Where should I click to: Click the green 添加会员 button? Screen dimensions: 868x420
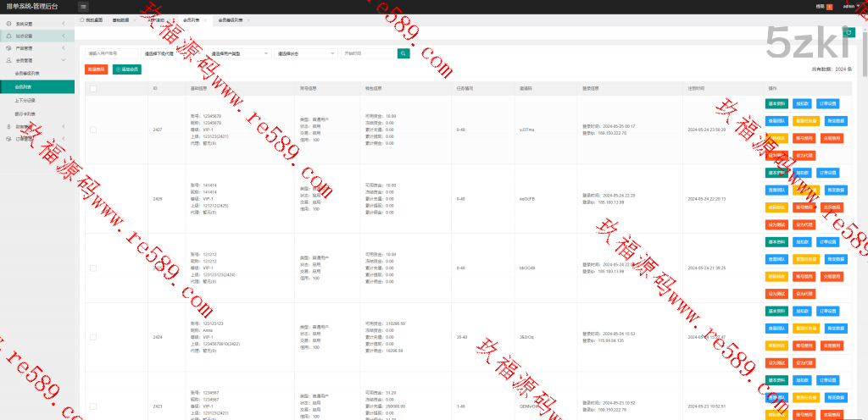tap(127, 69)
